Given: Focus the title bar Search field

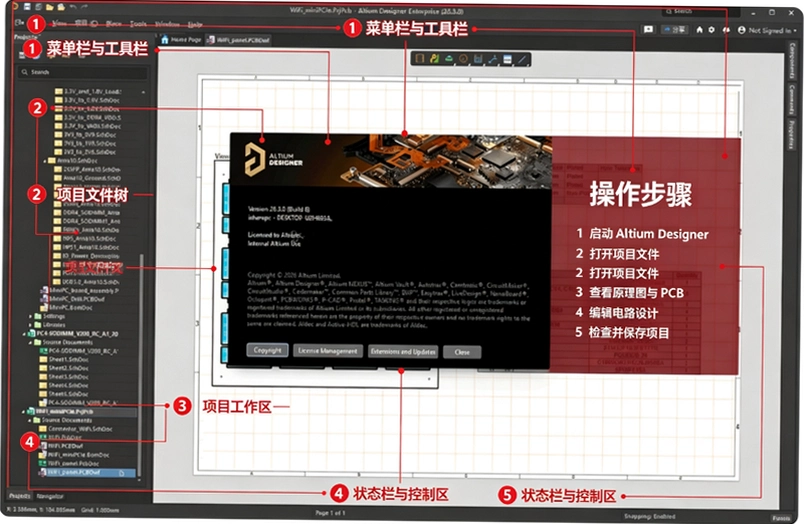Looking at the screenshot, I should (701, 11).
